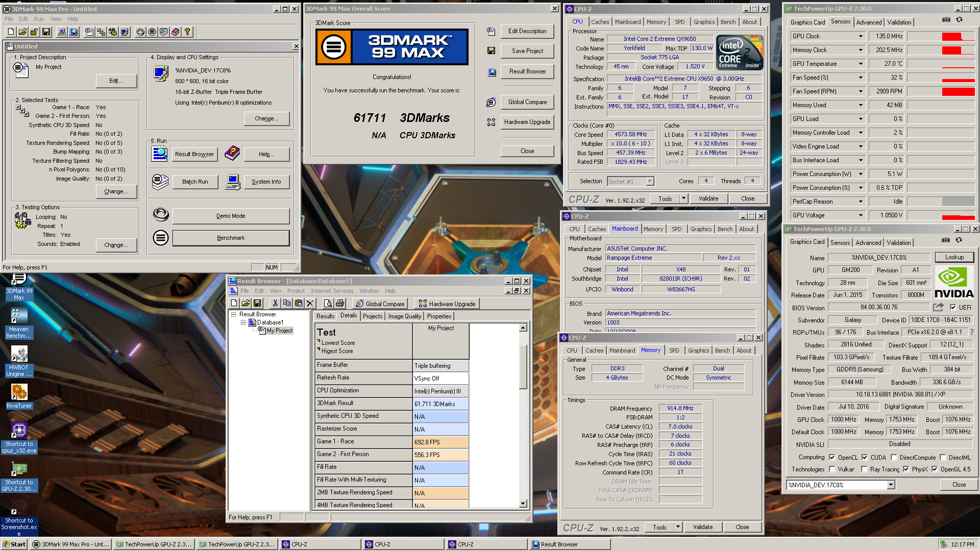
Task: Open Memory Clock sensor dropdown
Action: point(861,50)
